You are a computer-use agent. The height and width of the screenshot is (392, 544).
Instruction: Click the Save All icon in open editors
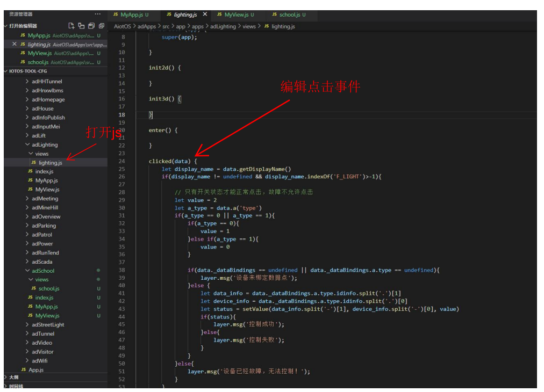click(x=91, y=26)
